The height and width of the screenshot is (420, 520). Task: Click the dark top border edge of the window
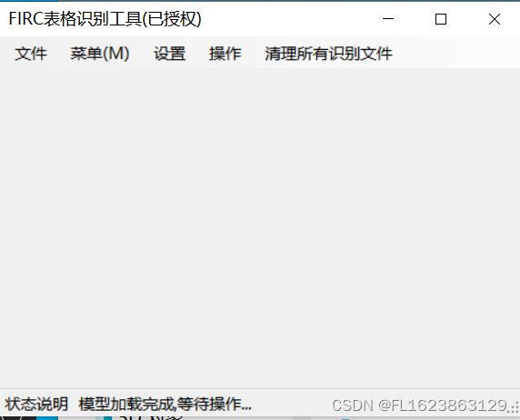point(260,1)
